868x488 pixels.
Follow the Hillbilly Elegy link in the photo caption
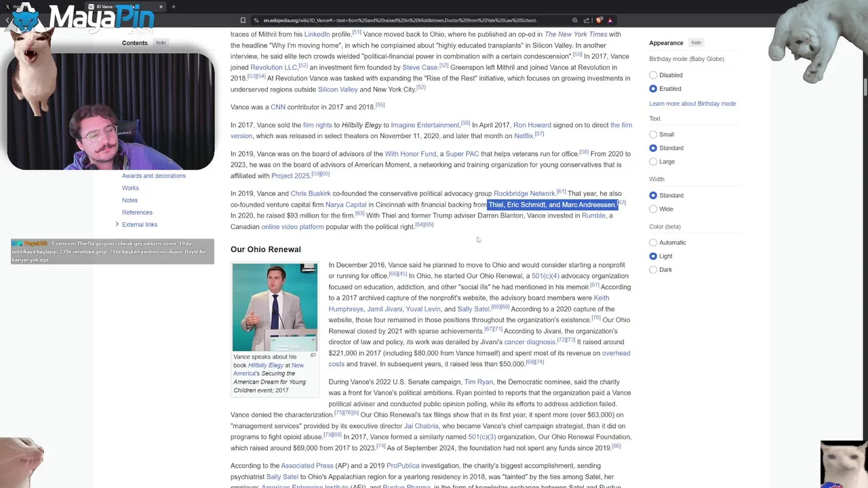(266, 365)
